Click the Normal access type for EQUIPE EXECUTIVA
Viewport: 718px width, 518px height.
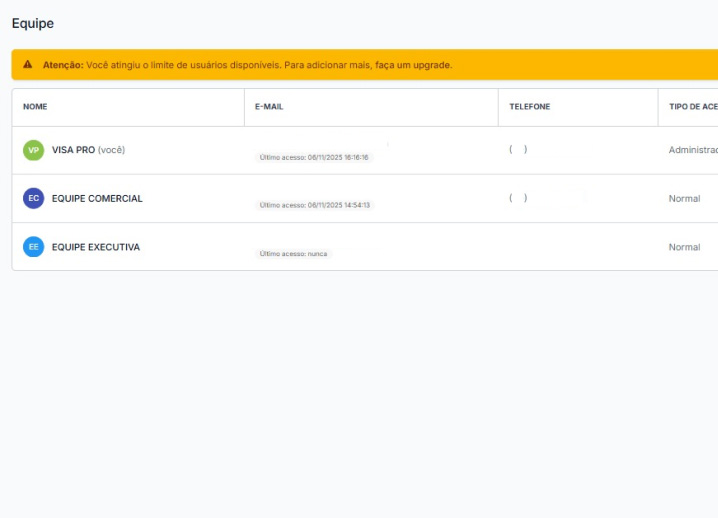(x=684, y=247)
